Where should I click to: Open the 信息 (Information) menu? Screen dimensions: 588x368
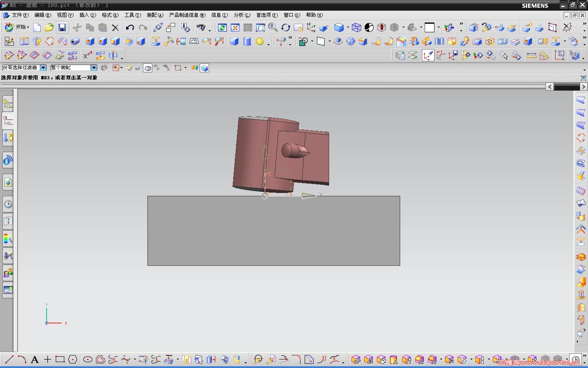click(x=220, y=15)
